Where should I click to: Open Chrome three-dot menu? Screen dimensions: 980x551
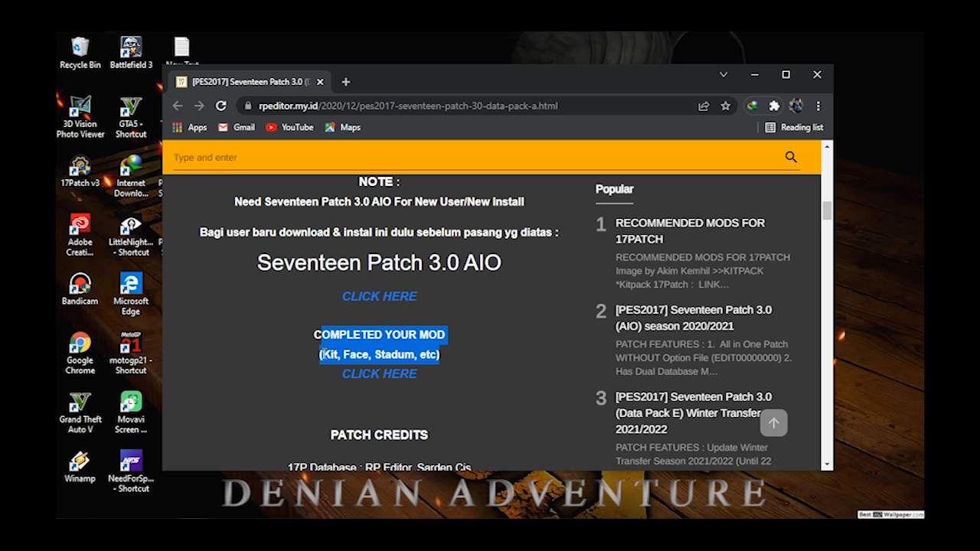pyautogui.click(x=818, y=106)
